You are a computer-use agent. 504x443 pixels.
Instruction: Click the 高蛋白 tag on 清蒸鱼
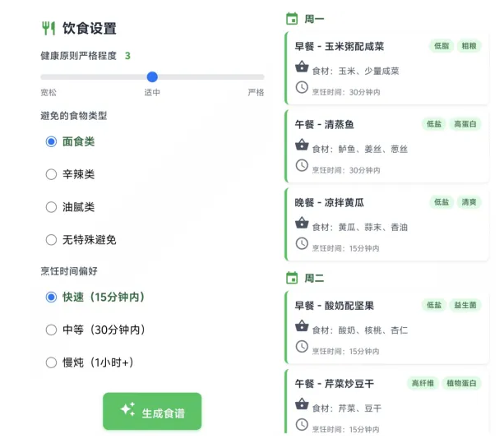[x=467, y=124]
